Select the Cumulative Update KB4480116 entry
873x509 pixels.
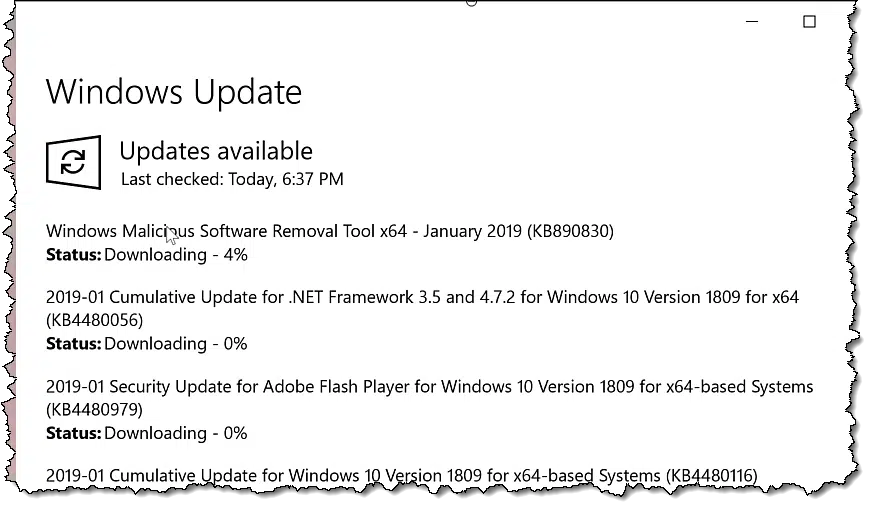pyautogui.click(x=401, y=476)
